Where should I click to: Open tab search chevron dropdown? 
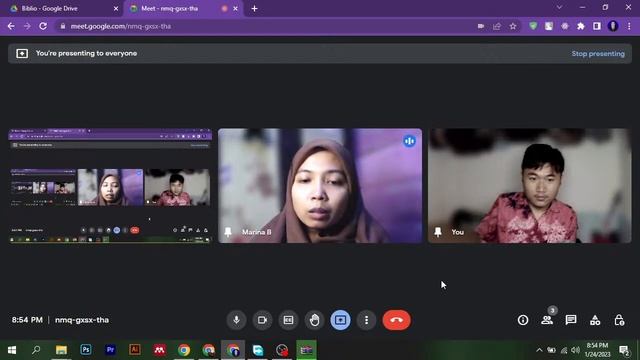click(x=559, y=7)
